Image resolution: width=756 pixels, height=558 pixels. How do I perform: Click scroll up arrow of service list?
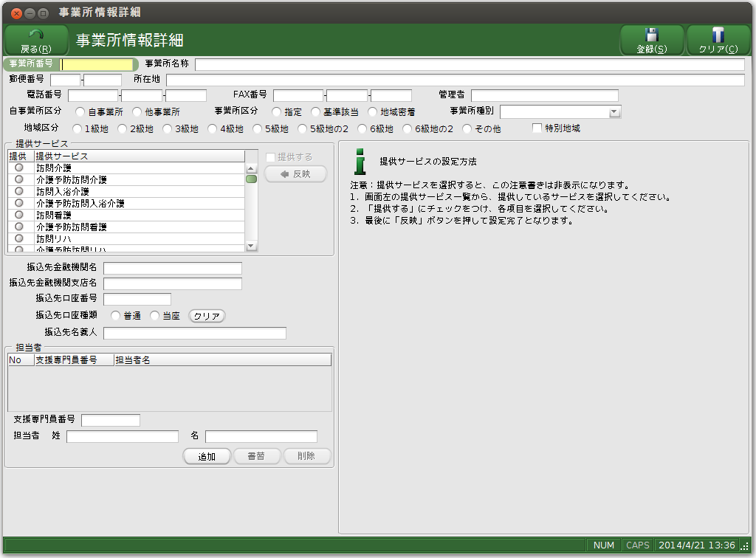pos(251,168)
